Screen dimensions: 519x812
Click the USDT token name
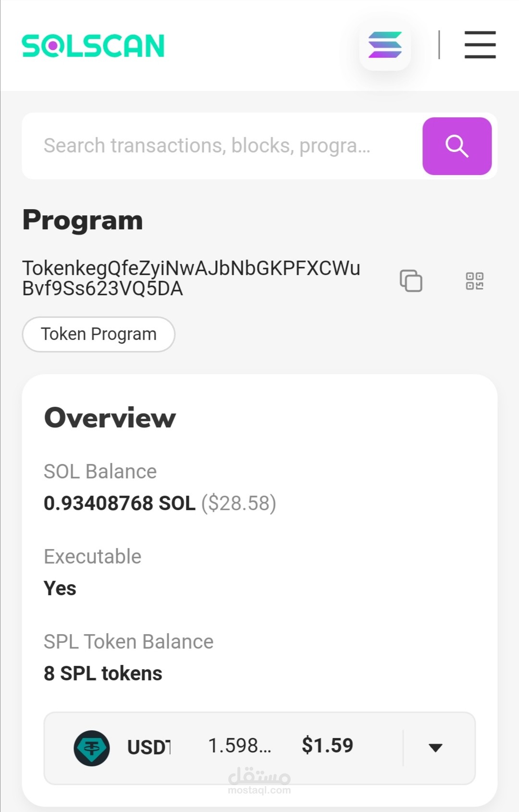pyautogui.click(x=149, y=747)
